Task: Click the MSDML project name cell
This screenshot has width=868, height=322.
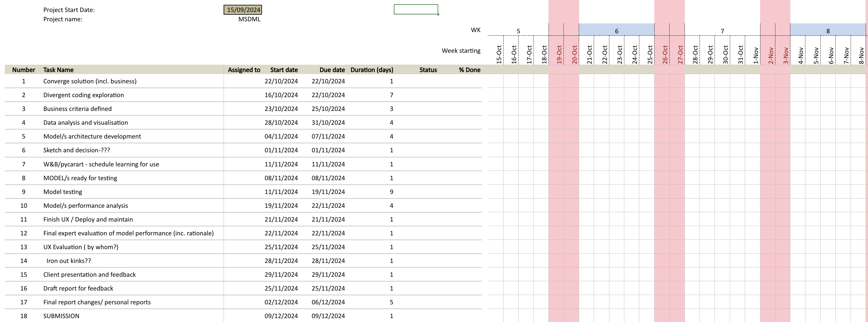Action: point(249,19)
